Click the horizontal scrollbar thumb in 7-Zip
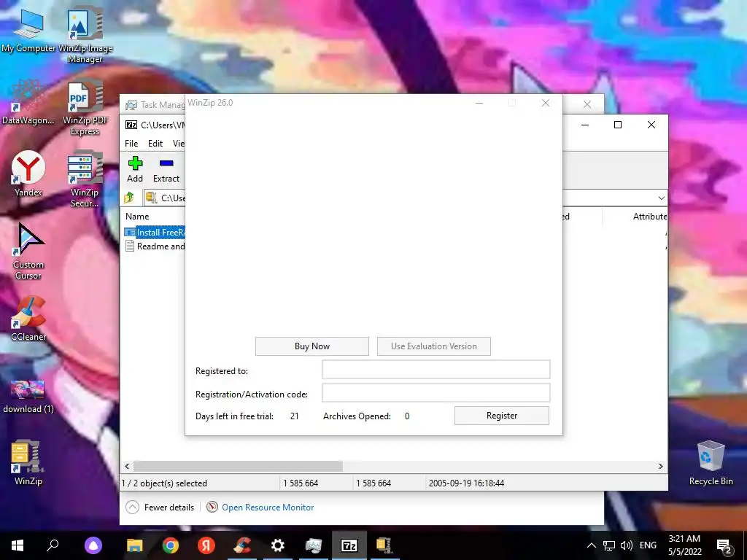Viewport: 747px width, 560px height. pyautogui.click(x=238, y=466)
